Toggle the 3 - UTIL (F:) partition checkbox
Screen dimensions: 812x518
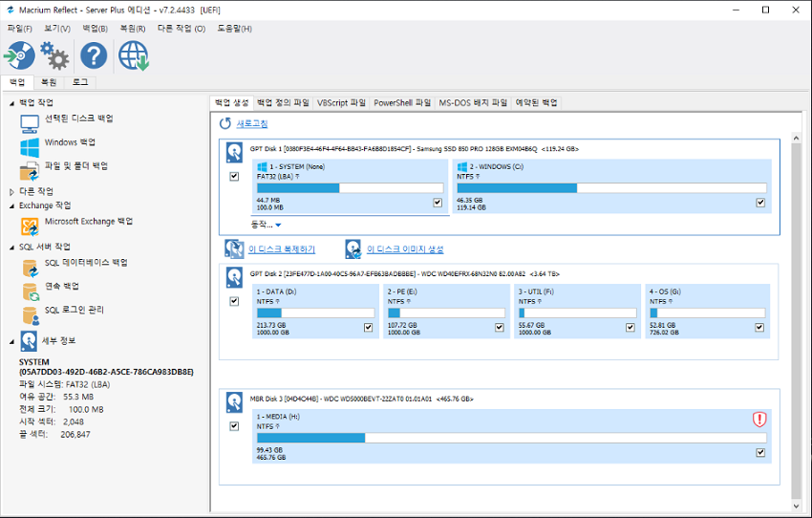point(630,328)
